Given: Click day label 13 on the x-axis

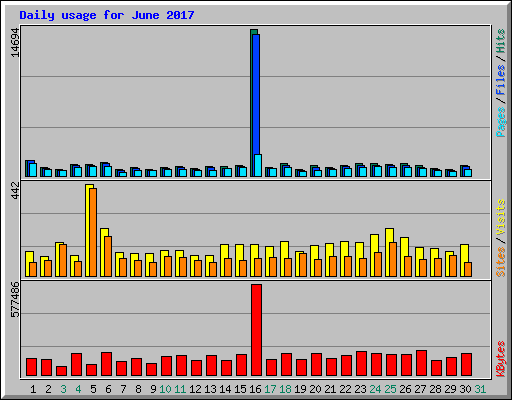Looking at the screenshot, I should (x=210, y=389).
